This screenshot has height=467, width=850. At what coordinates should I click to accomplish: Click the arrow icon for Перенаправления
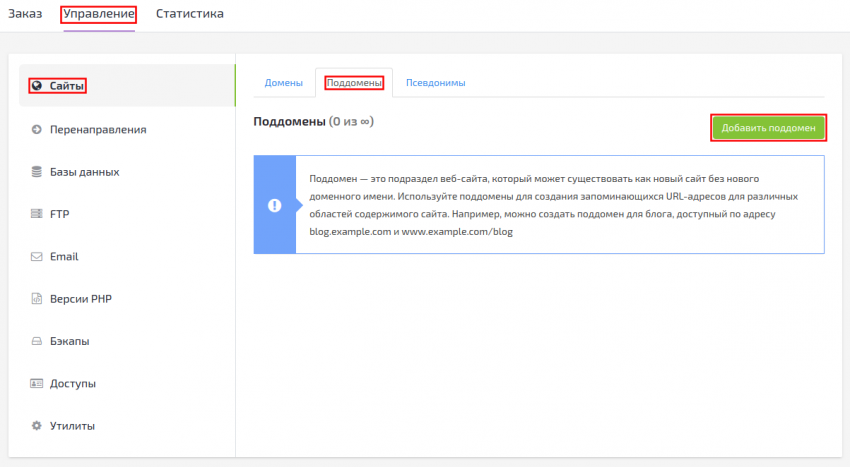point(37,129)
